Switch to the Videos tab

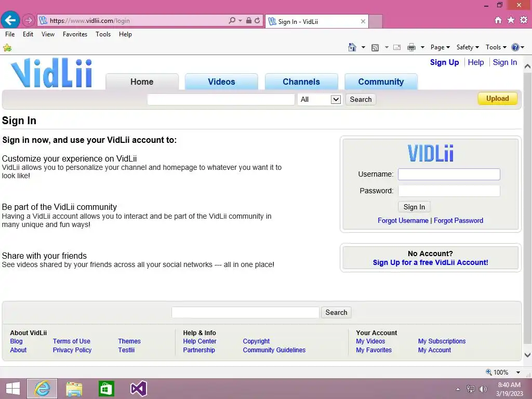[x=221, y=82]
